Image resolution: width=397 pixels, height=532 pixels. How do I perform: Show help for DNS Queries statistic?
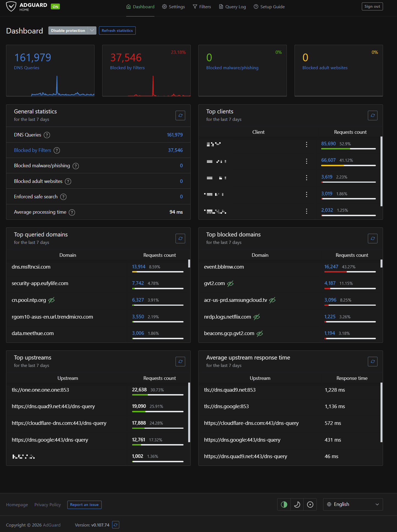[x=47, y=135]
